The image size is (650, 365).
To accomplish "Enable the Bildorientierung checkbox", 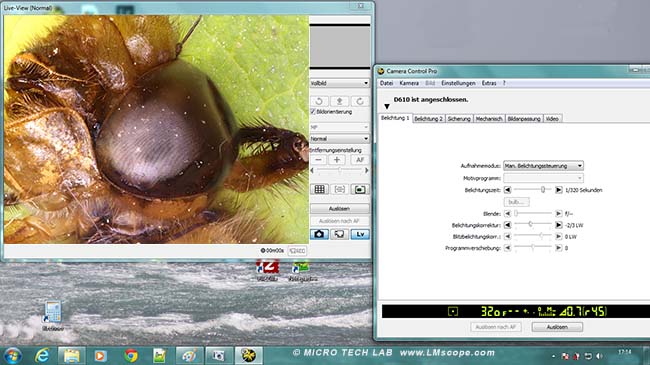I will (313, 112).
